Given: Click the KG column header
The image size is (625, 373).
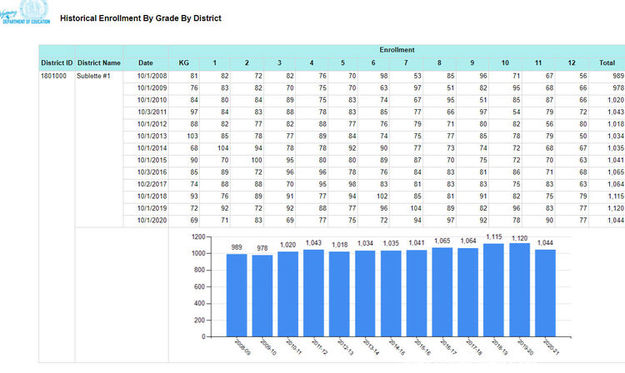Looking at the screenshot, I should (184, 63).
